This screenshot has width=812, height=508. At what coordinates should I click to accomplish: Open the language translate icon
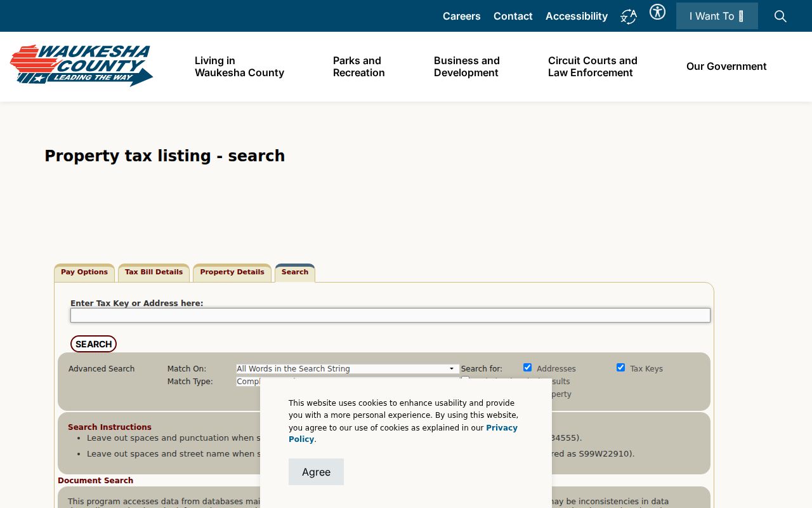(629, 17)
